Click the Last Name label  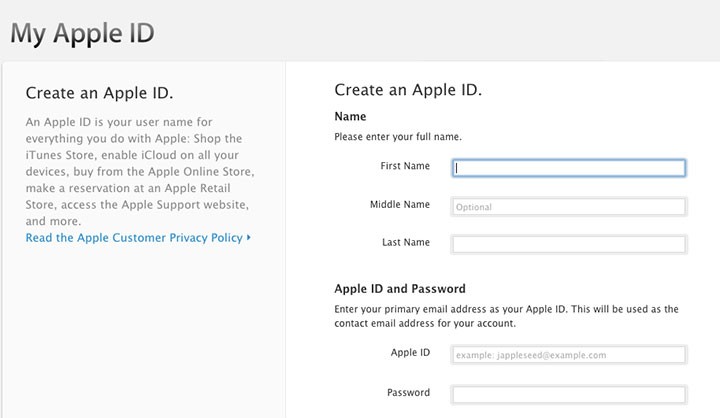coord(406,242)
